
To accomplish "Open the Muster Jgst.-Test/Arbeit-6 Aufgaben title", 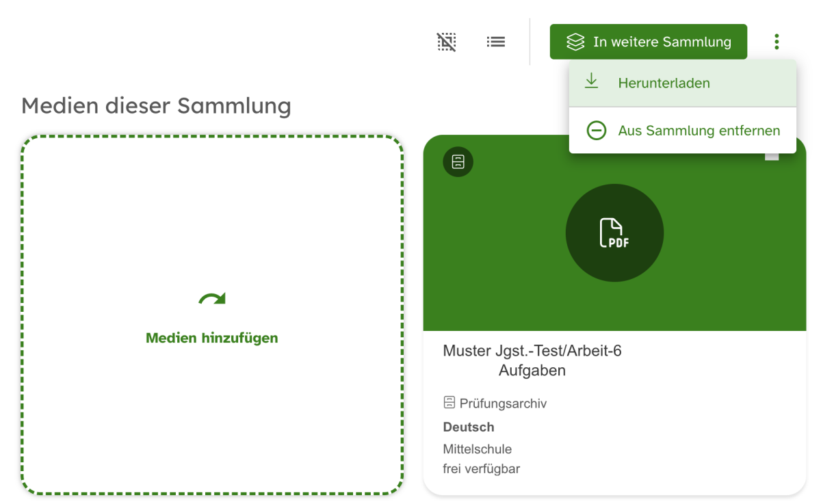I will click(x=532, y=360).
